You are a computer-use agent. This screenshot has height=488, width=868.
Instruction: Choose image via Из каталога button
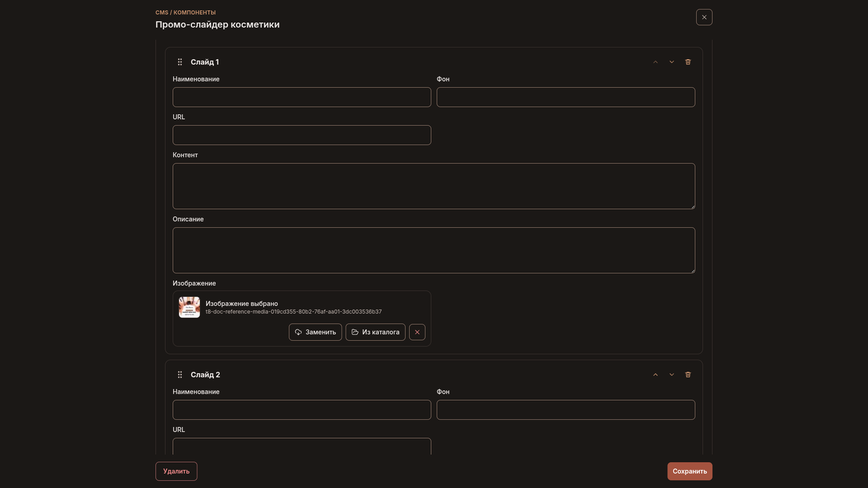click(376, 332)
